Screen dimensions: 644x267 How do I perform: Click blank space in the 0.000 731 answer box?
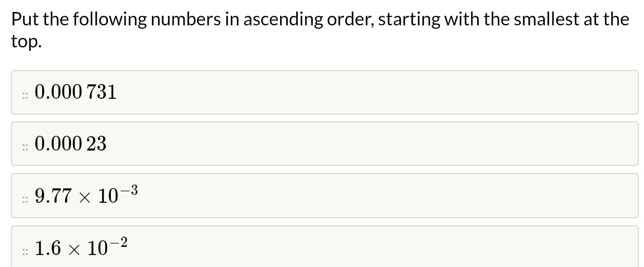click(x=374, y=92)
